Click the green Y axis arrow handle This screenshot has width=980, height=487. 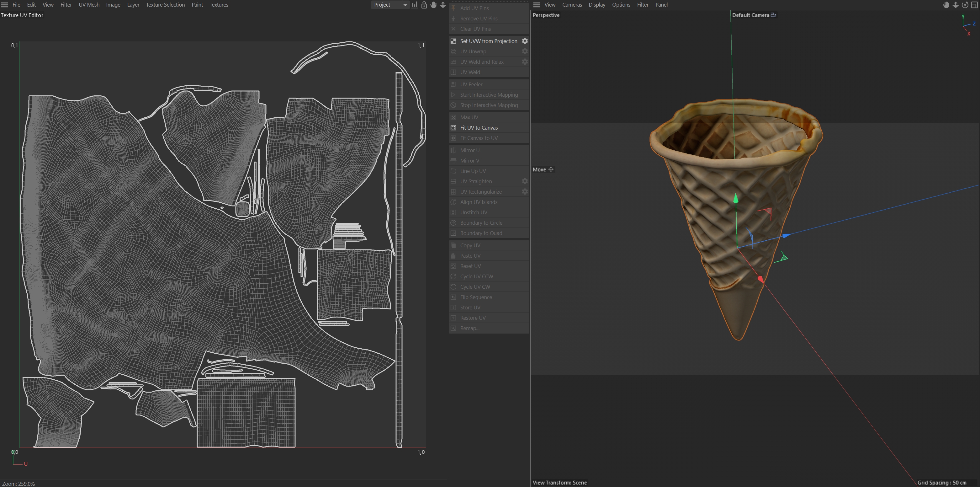point(736,198)
